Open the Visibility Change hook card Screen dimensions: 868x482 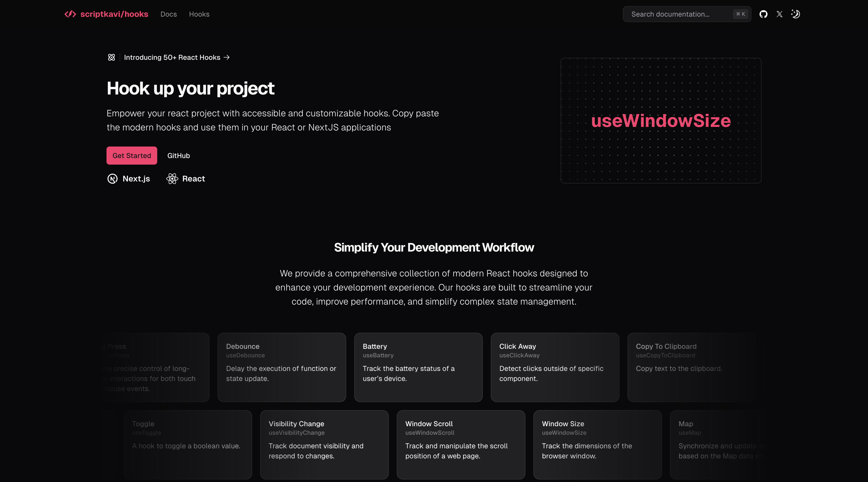(324, 445)
